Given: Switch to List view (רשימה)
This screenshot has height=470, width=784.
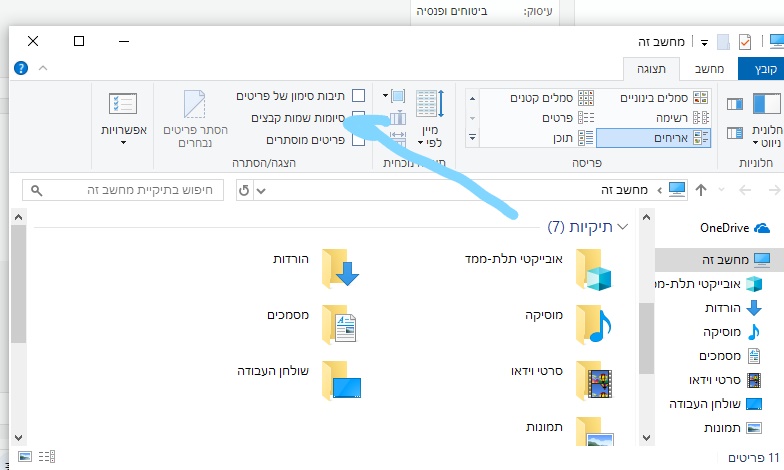Looking at the screenshot, I should coord(682,118).
